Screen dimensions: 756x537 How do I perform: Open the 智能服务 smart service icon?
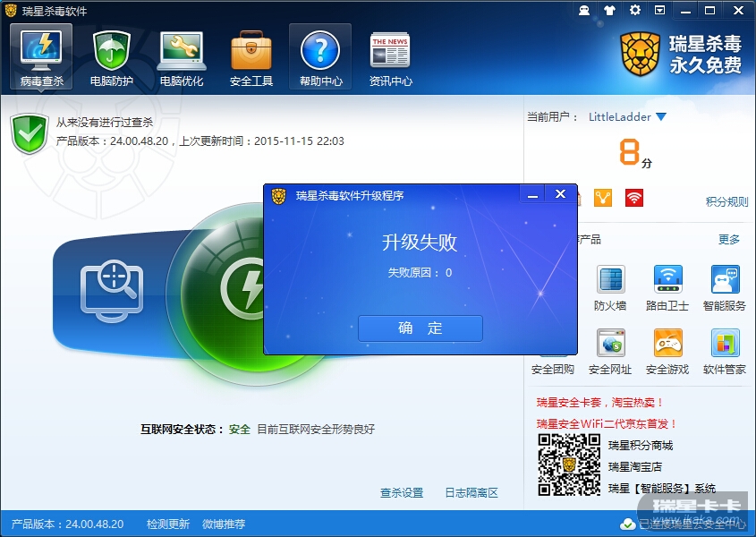pyautogui.click(x=725, y=279)
